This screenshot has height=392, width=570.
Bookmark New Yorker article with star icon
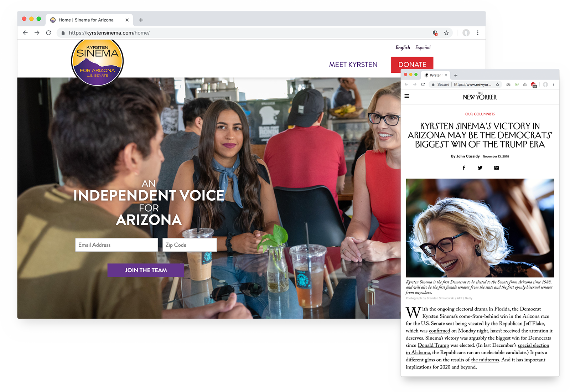pyautogui.click(x=498, y=84)
